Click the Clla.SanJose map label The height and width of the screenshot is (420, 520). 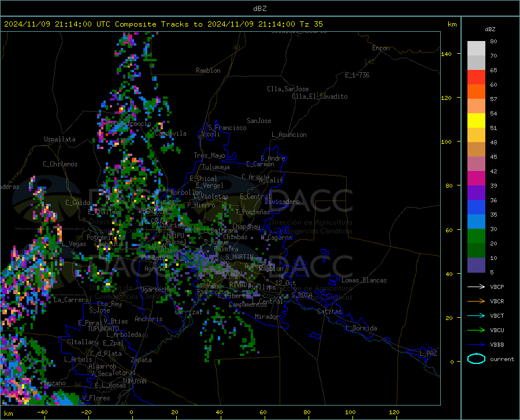coord(288,89)
